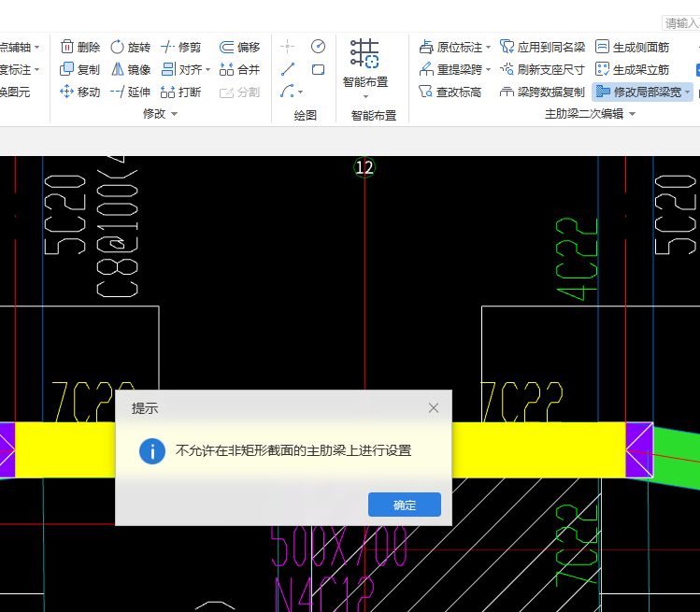Activate the 延伸 (Extend) tool
Viewport: 700px width, 612px height.
(x=130, y=92)
